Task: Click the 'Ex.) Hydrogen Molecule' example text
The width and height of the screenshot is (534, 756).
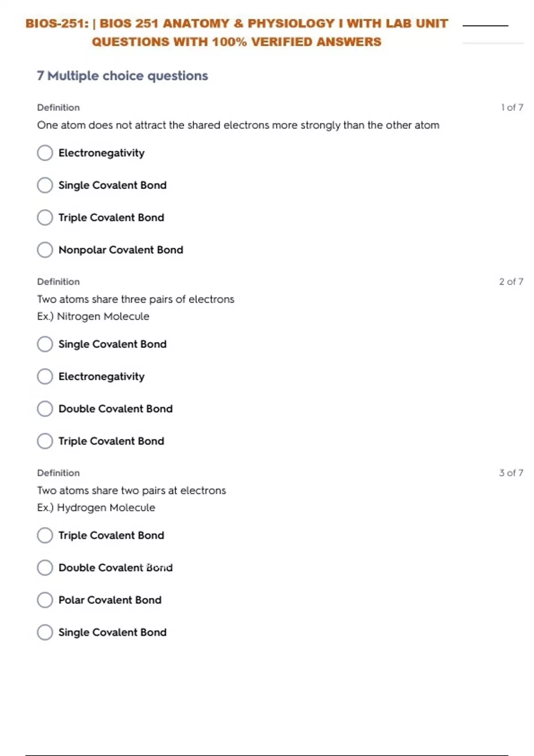Action: tap(96, 508)
